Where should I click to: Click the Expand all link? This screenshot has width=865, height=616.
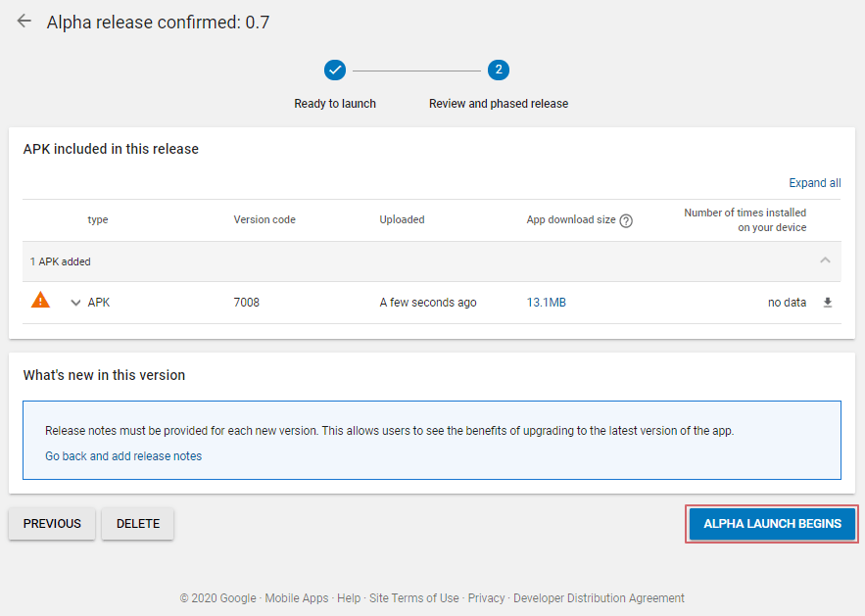814,183
